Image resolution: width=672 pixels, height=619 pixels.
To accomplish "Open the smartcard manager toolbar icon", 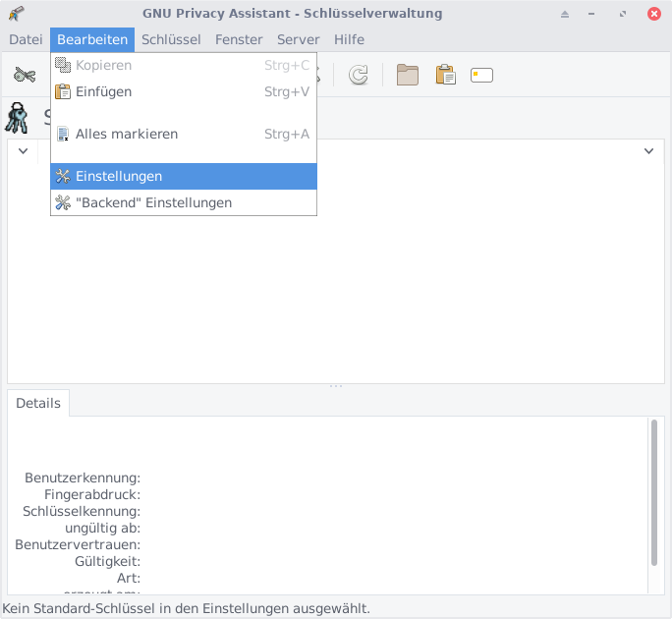I will coord(481,76).
